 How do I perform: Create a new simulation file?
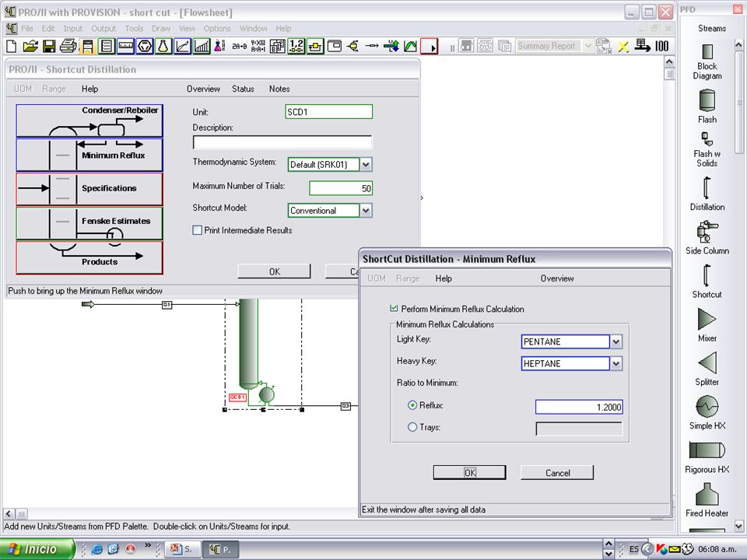pyautogui.click(x=12, y=46)
